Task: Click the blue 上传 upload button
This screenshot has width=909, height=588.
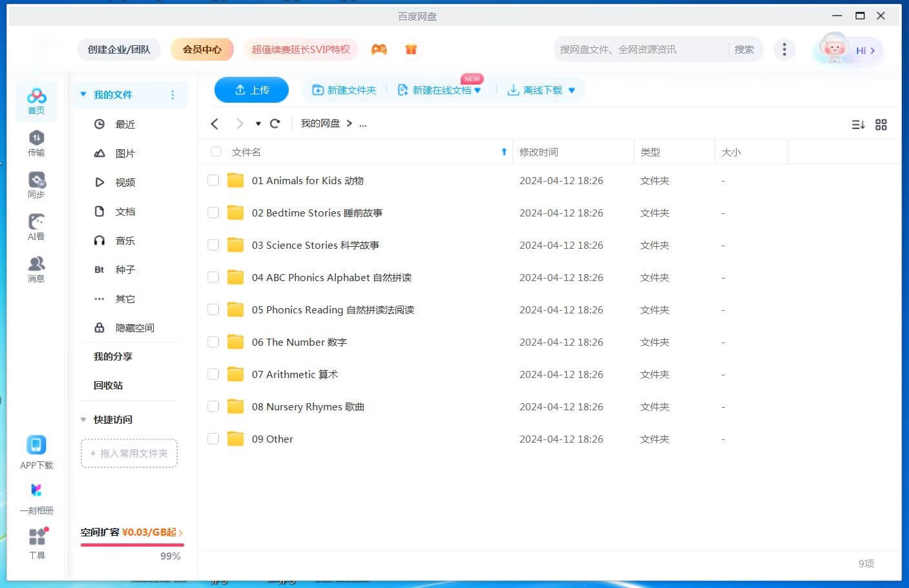Action: point(251,90)
